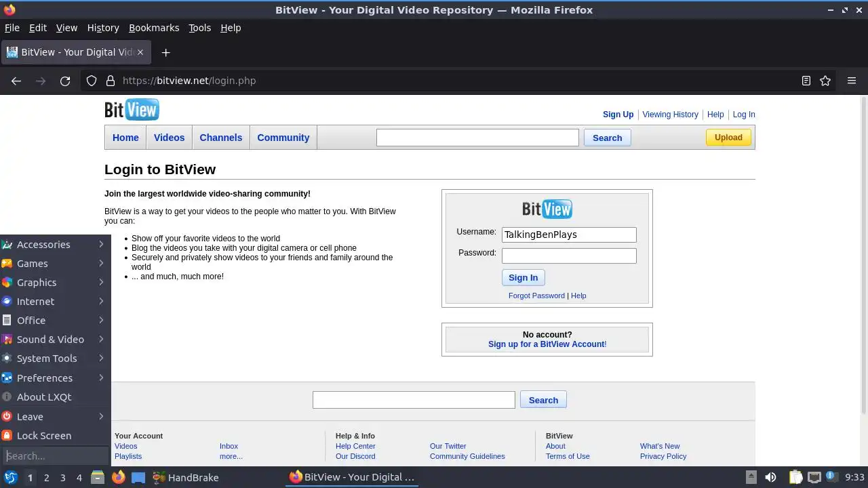Open the History menu in Firefox

click(103, 28)
